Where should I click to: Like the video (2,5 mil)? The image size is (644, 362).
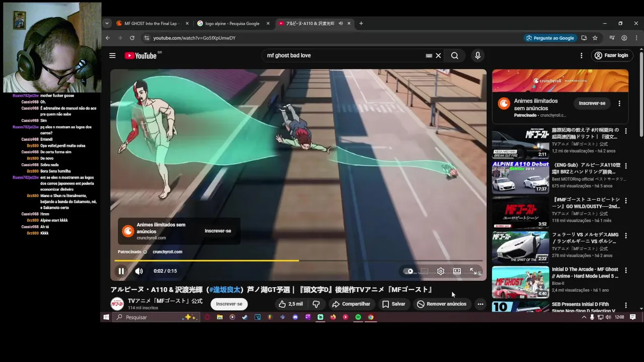point(291,304)
